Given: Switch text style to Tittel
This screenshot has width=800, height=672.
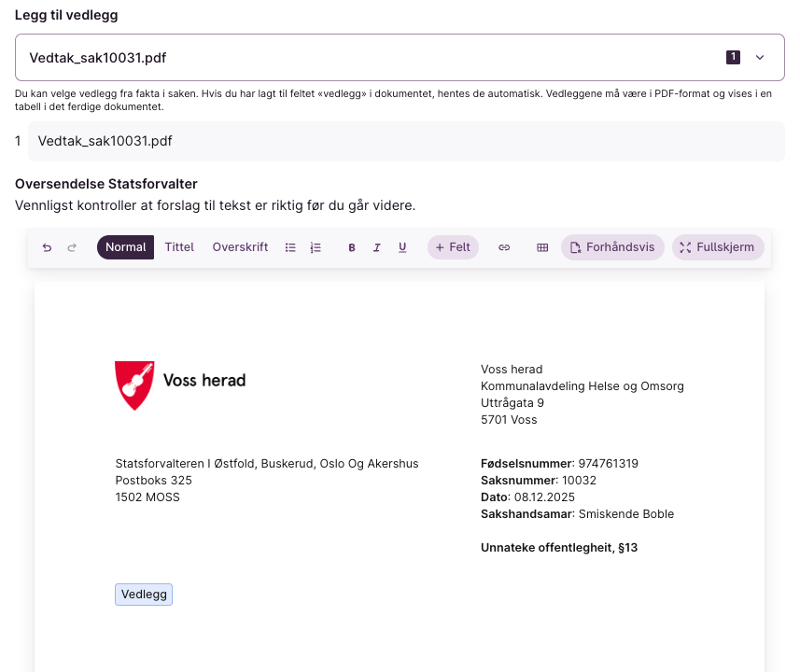Looking at the screenshot, I should [x=179, y=247].
